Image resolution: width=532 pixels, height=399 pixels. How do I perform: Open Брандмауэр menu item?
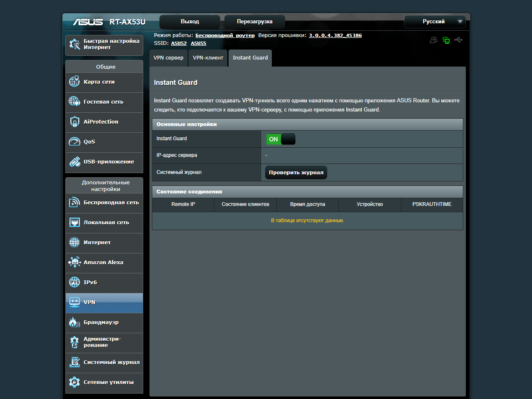pos(104,322)
